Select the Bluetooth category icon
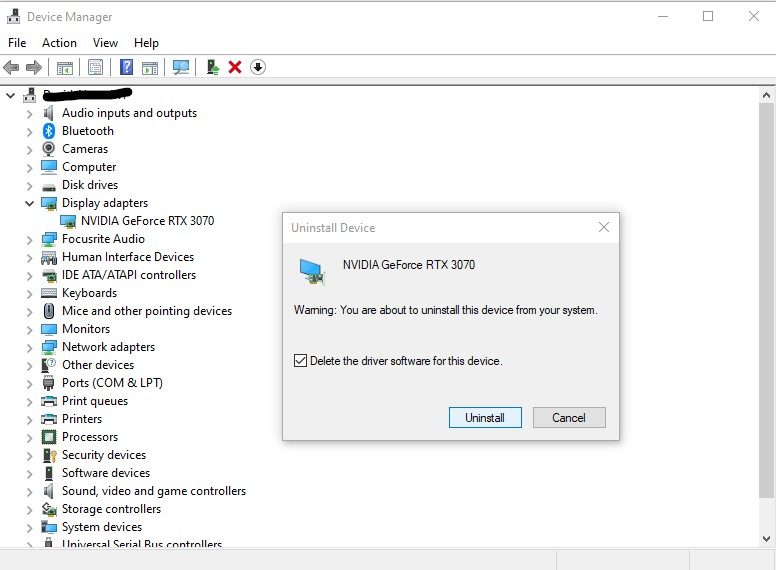This screenshot has height=570, width=776. pyautogui.click(x=48, y=131)
